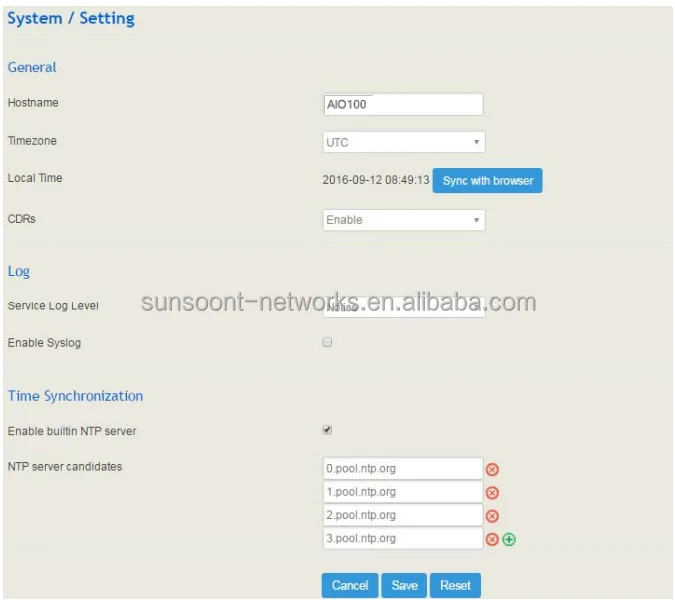Open the Service Log Level dropdown

point(403,305)
